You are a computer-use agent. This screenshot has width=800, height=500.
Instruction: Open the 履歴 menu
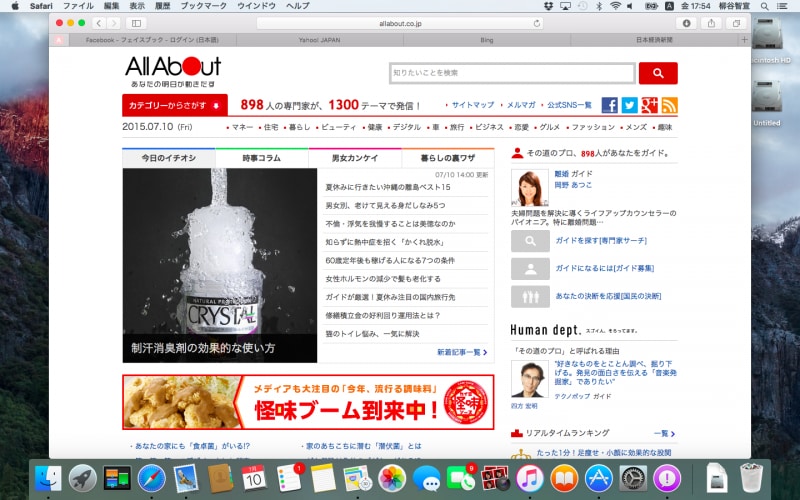[162, 6]
